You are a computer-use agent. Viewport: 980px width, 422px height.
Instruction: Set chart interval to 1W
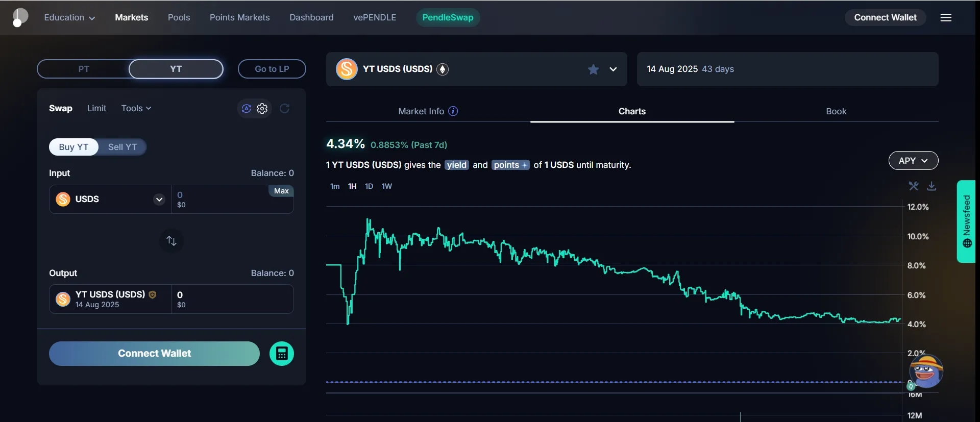pyautogui.click(x=387, y=186)
